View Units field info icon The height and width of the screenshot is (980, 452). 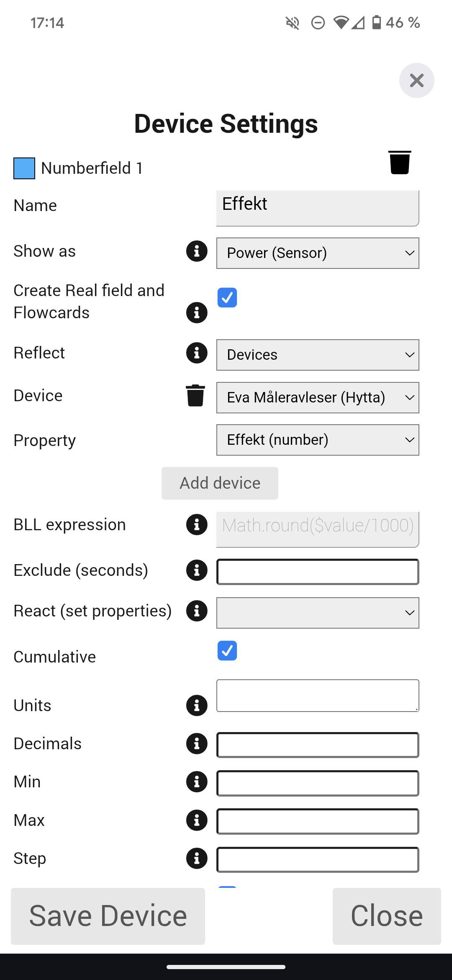pos(197,705)
